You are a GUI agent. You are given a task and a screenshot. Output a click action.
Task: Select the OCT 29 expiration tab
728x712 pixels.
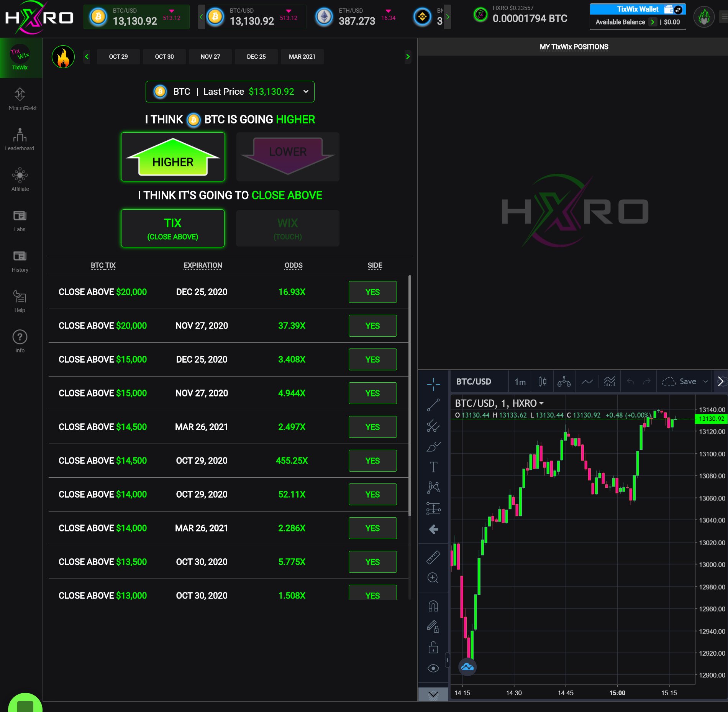(118, 57)
